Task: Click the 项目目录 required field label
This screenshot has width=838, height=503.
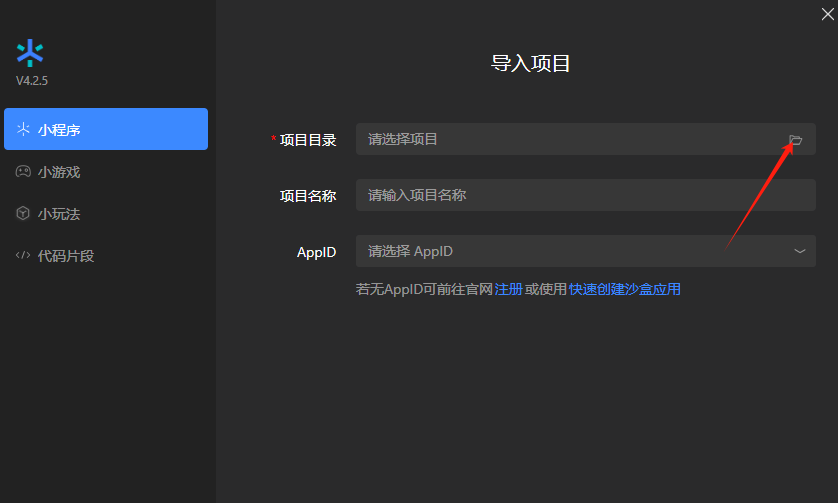Action: [307, 140]
